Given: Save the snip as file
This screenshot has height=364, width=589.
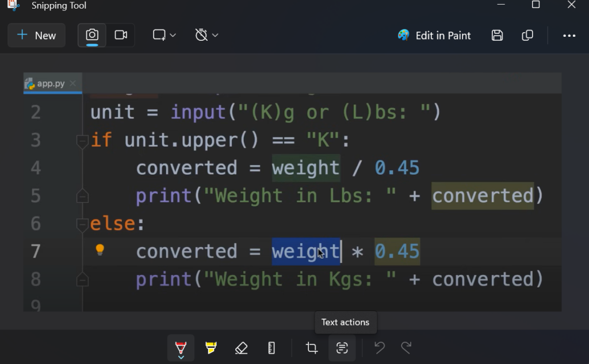Looking at the screenshot, I should (498, 35).
